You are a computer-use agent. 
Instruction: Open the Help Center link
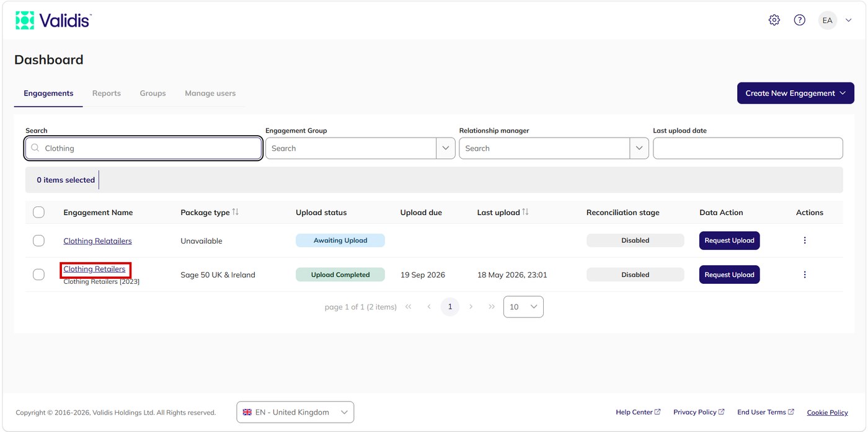(x=638, y=412)
